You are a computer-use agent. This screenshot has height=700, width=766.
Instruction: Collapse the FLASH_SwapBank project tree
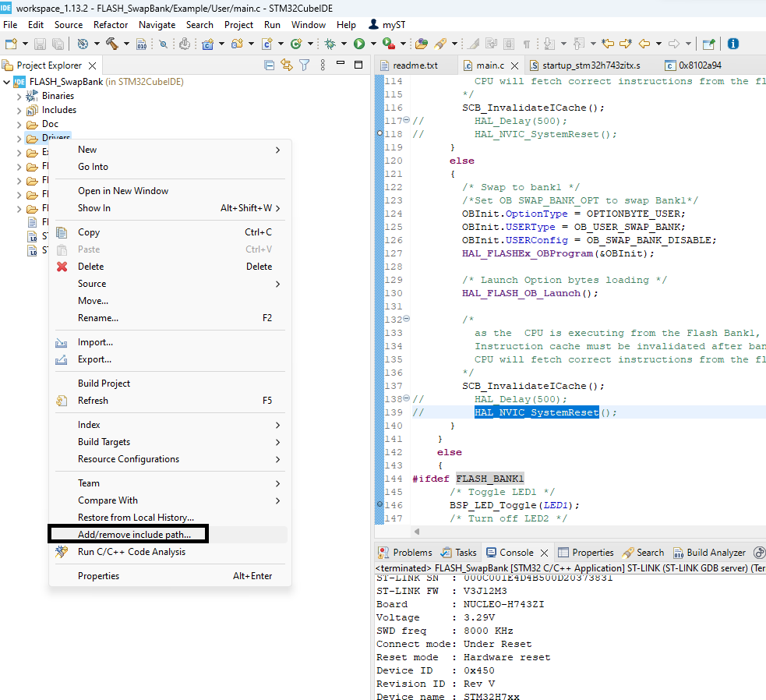coord(7,82)
